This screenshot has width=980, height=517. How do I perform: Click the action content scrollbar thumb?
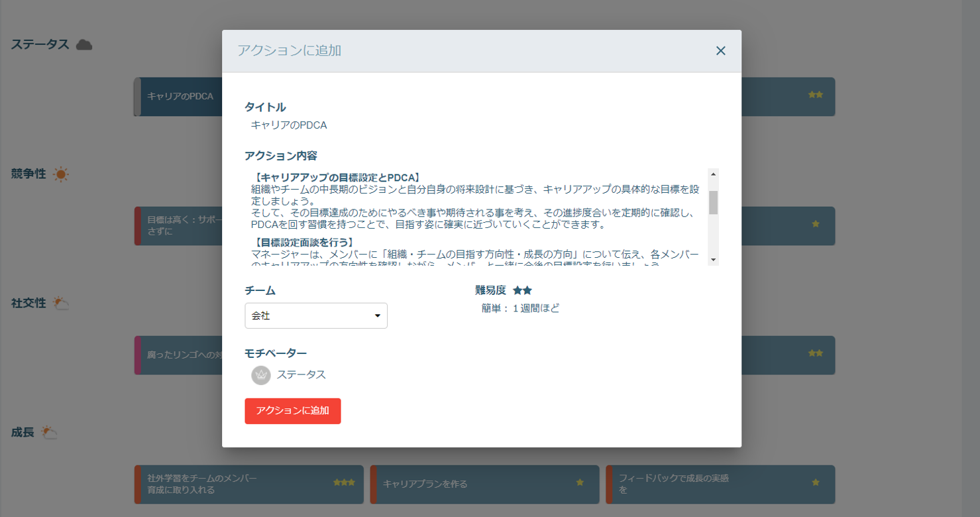pos(714,203)
